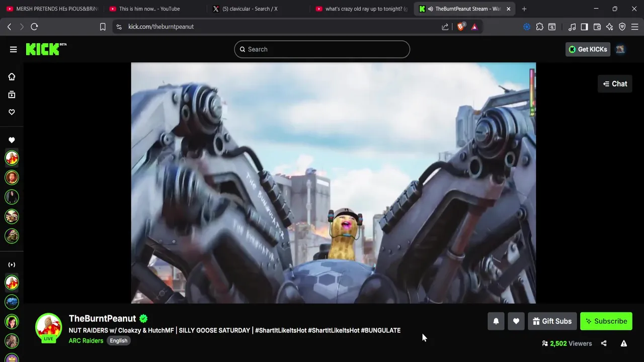Viewport: 644px width, 362px height.
Task: Share the stream using the share icon
Action: 604,343
